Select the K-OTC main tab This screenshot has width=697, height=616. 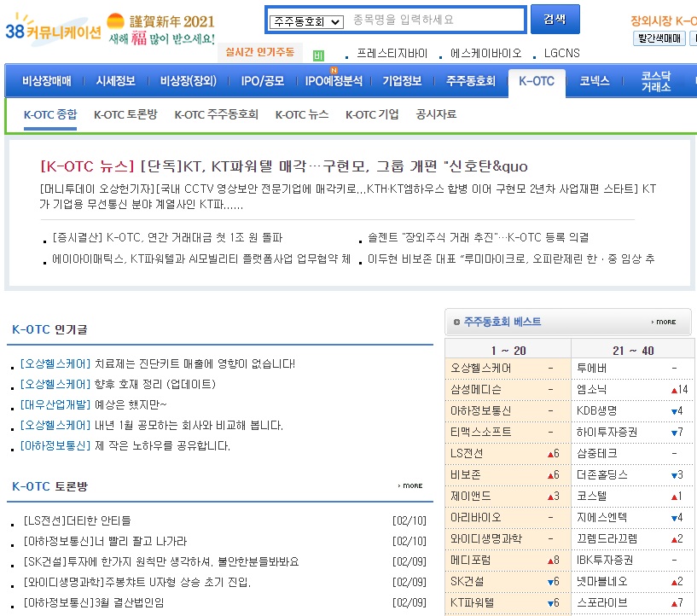537,81
